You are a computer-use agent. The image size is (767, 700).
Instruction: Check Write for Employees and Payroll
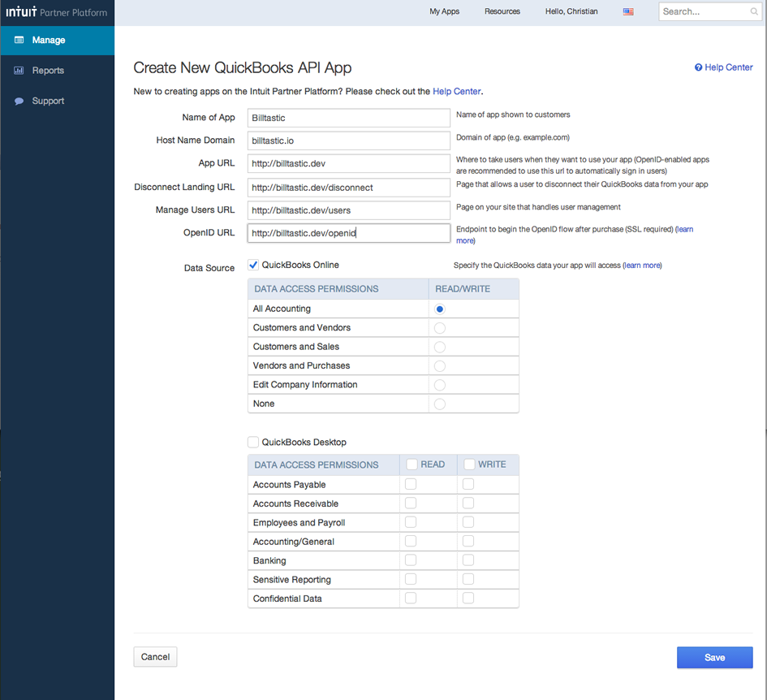468,522
